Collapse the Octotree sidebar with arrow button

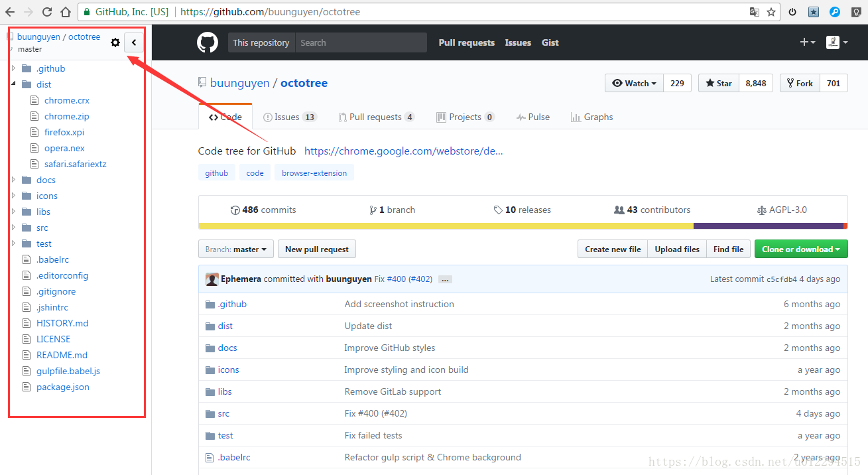tap(134, 42)
